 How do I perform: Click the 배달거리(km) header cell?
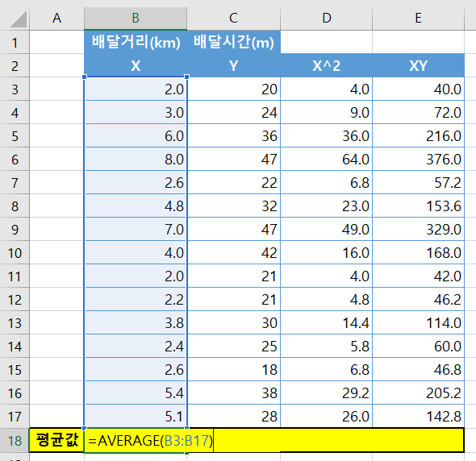point(136,42)
